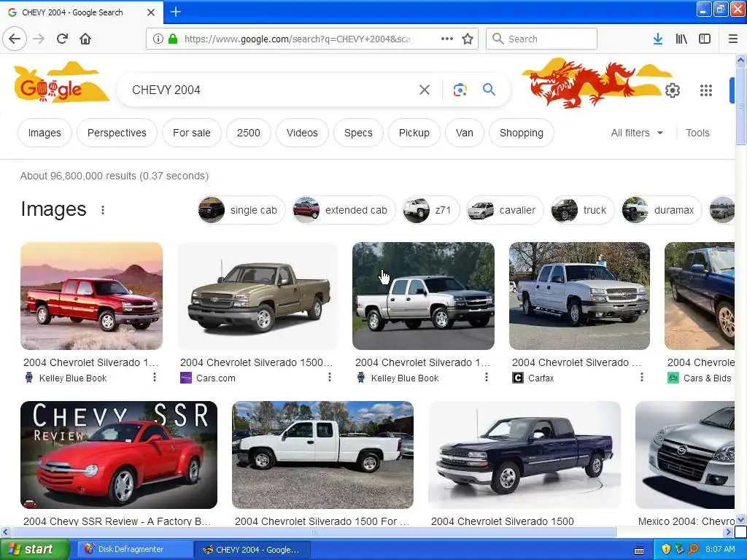The image size is (747, 560).
Task: Select the Specs filter chip
Action: click(358, 133)
